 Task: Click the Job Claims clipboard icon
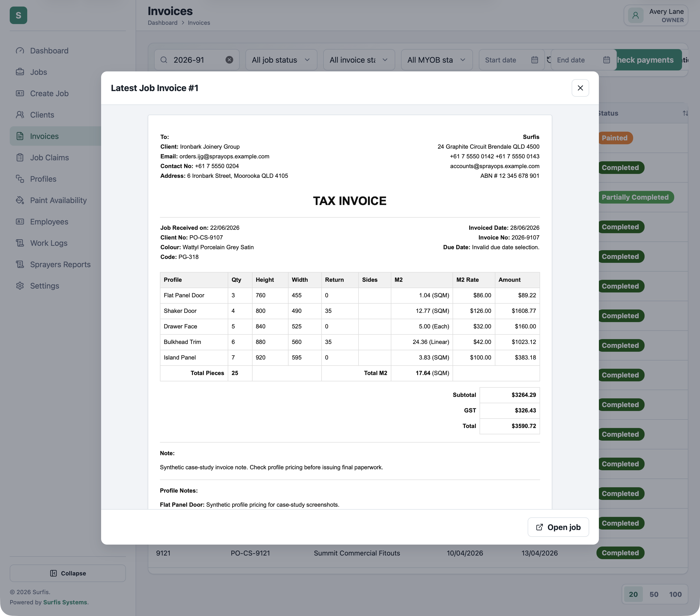coord(20,157)
